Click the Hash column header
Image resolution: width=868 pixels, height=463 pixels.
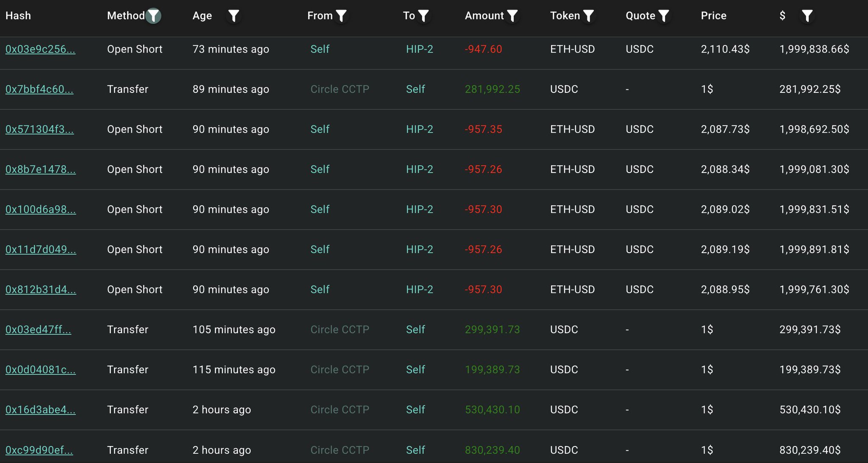[x=18, y=16]
